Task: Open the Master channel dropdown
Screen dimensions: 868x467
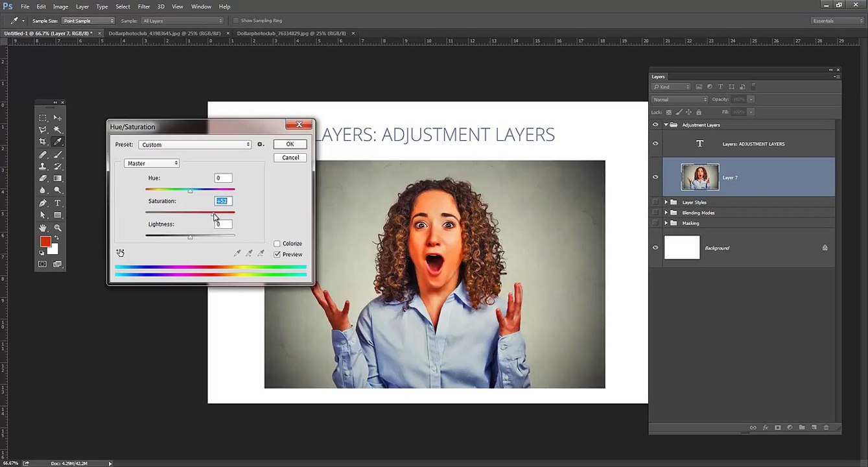Action: (152, 163)
